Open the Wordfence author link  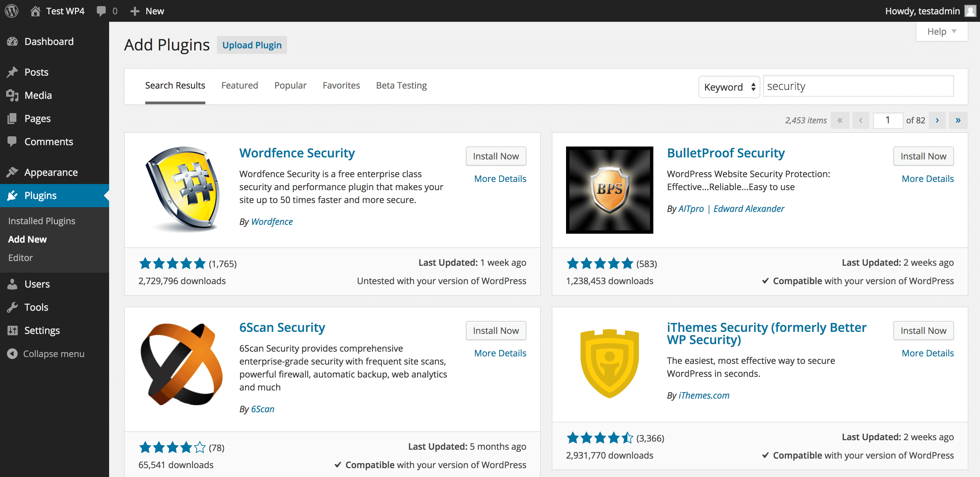coord(272,221)
